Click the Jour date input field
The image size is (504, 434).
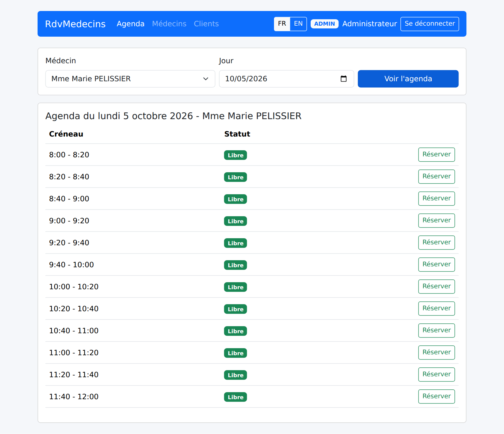pyautogui.click(x=286, y=79)
